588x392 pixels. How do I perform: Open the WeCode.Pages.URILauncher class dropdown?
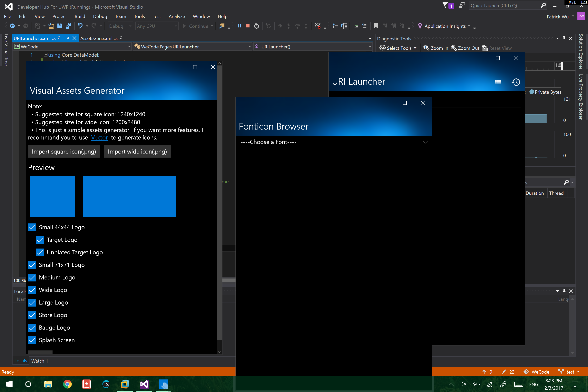point(192,46)
